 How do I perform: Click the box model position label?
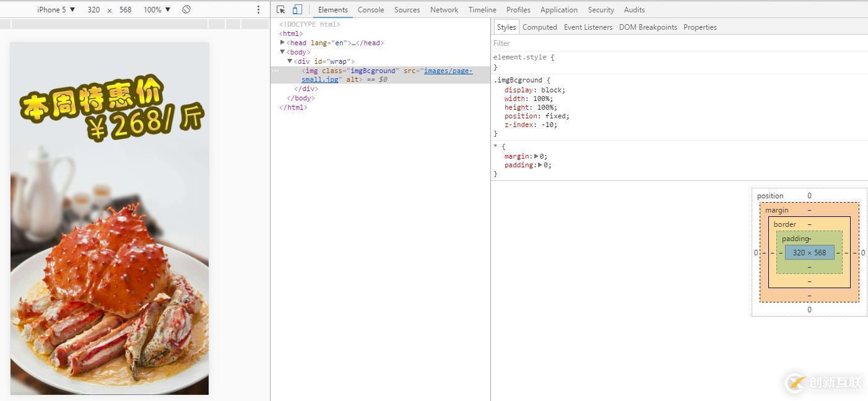(770, 196)
